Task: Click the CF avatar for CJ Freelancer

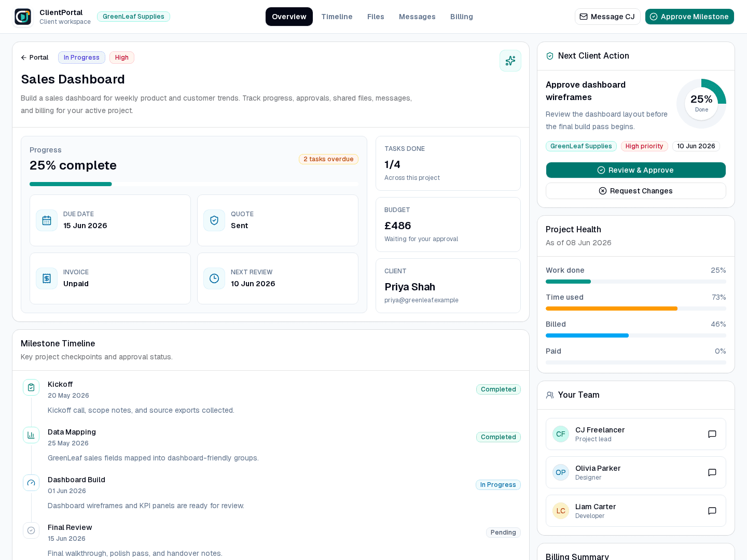Action: (561, 434)
